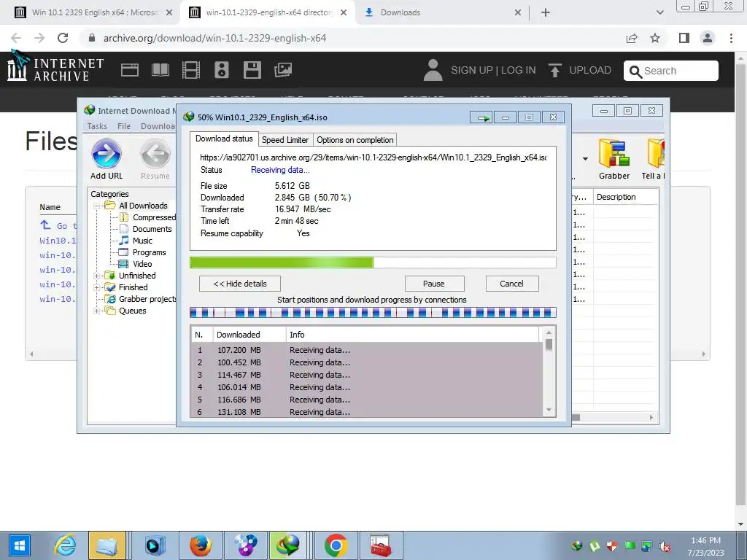747x560 pixels.
Task: Toggle the browser side panel icon
Action: [684, 38]
